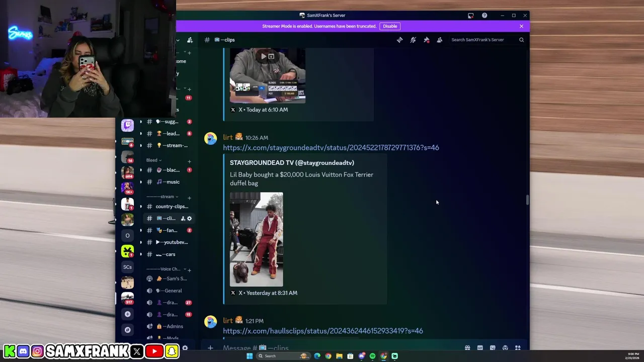
Task: Open the server name dropdown chevron
Action: click(178, 40)
